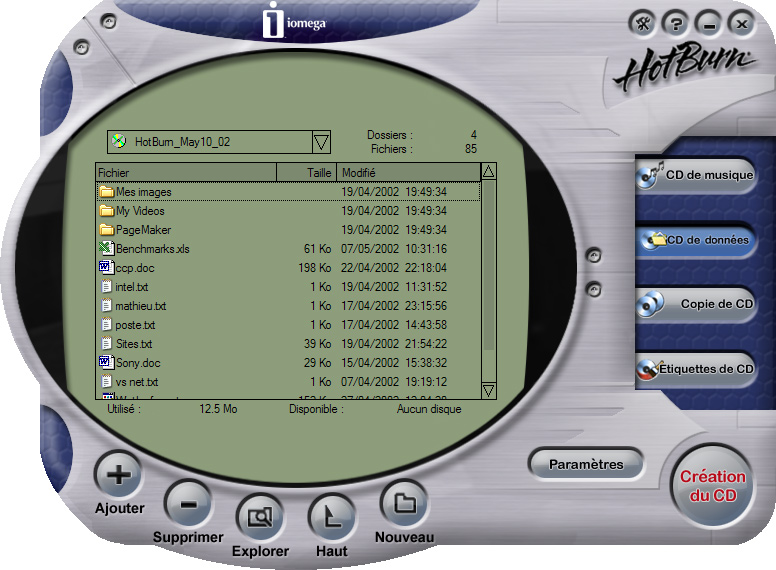Screen dimensions: 776x570
Task: Click the Iomega logo
Action: 294,21
